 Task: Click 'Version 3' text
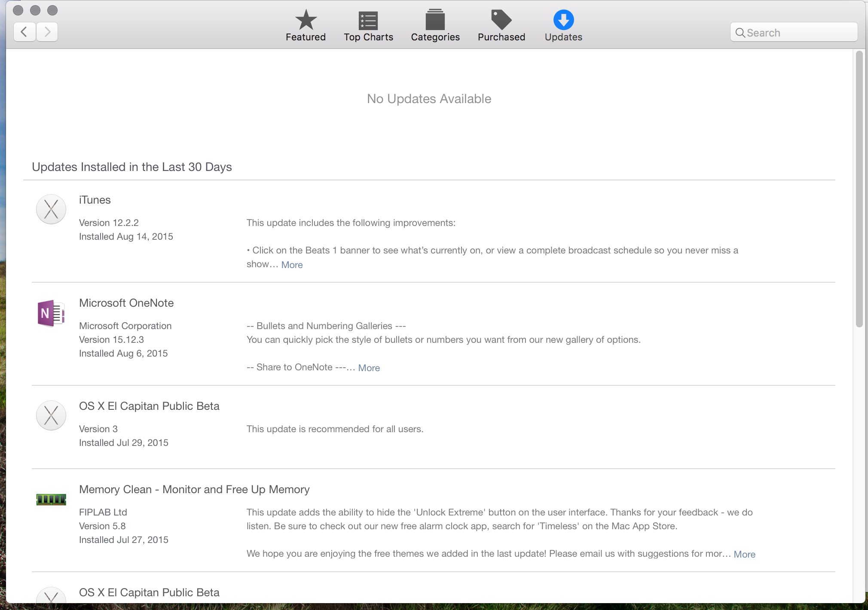click(98, 429)
